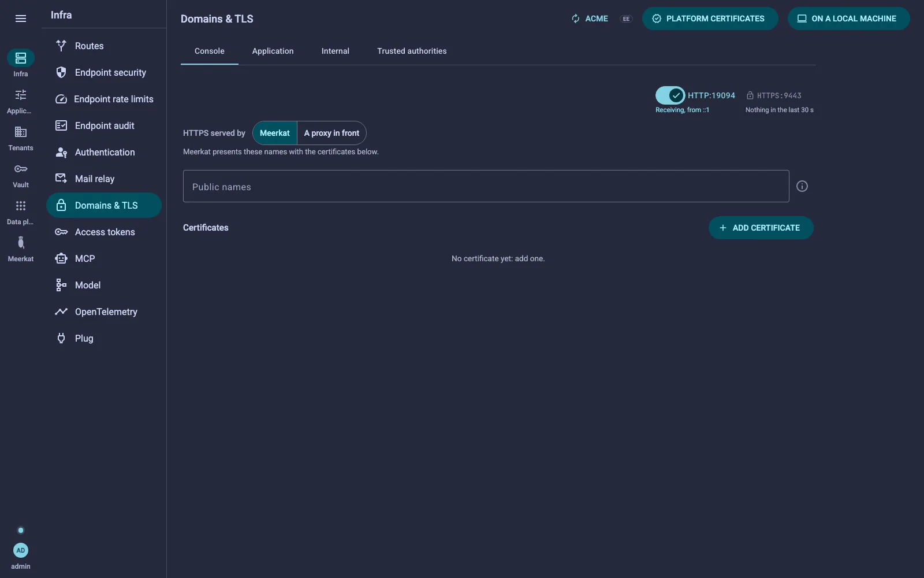Click the Platform Certificates button
Image resolution: width=924 pixels, height=578 pixels.
point(710,18)
